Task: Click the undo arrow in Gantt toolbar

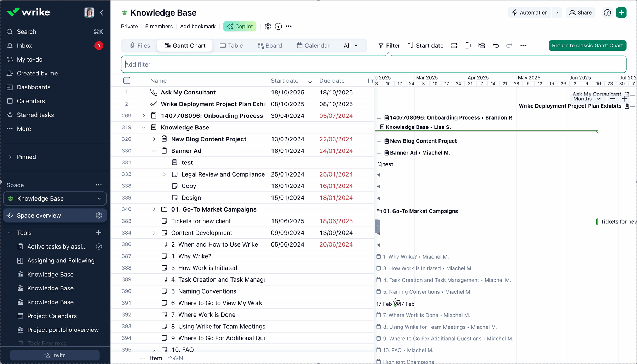Action: pos(495,46)
